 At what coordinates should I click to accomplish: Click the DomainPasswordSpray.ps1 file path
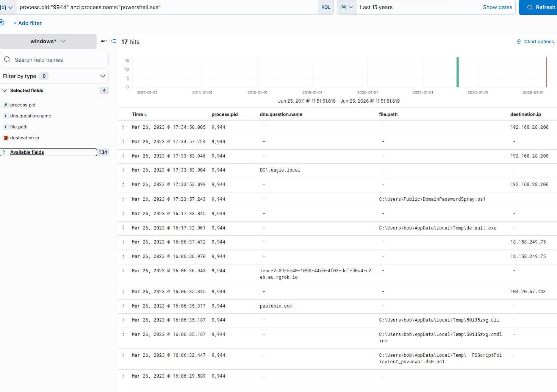432,199
